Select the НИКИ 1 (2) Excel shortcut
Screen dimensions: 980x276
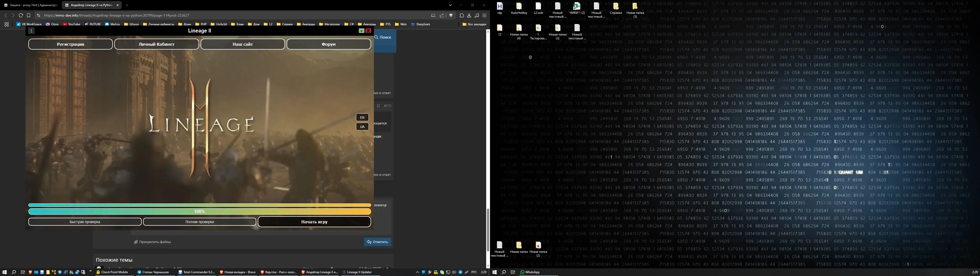tap(577, 8)
